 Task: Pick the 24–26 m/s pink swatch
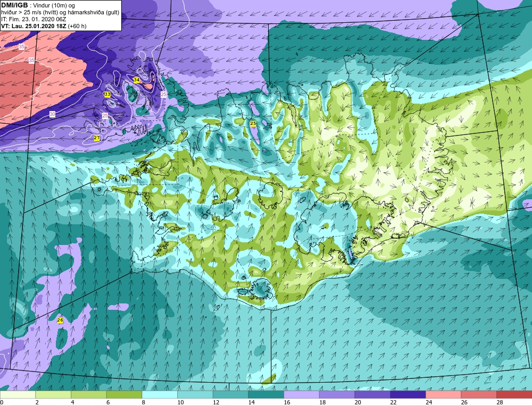coord(443,394)
